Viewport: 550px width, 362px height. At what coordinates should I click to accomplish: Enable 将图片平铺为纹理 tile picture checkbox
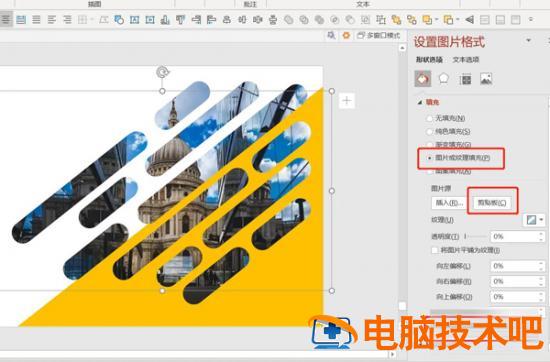[435, 250]
